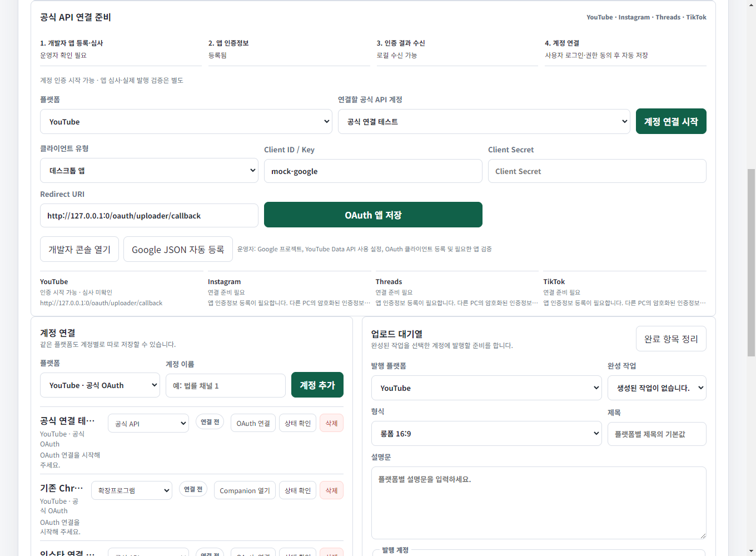
Task: Click 'YouTube · Instagram · Threads · TikTok' text
Action: 646,17
